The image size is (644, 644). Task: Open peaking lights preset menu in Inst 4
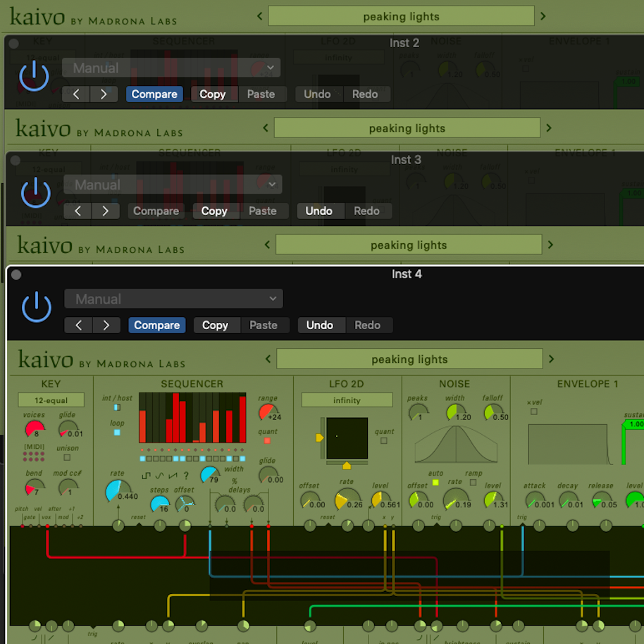(409, 359)
